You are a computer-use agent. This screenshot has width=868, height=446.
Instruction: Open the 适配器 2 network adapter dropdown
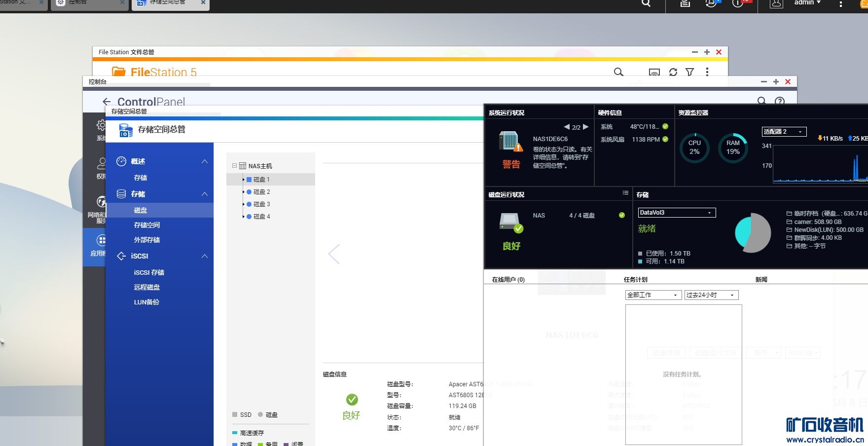coord(784,132)
